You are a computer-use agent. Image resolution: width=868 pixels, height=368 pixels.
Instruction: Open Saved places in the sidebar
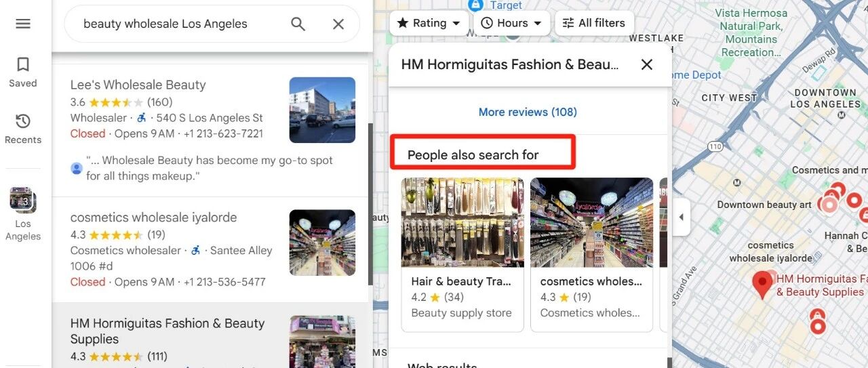coord(23,73)
